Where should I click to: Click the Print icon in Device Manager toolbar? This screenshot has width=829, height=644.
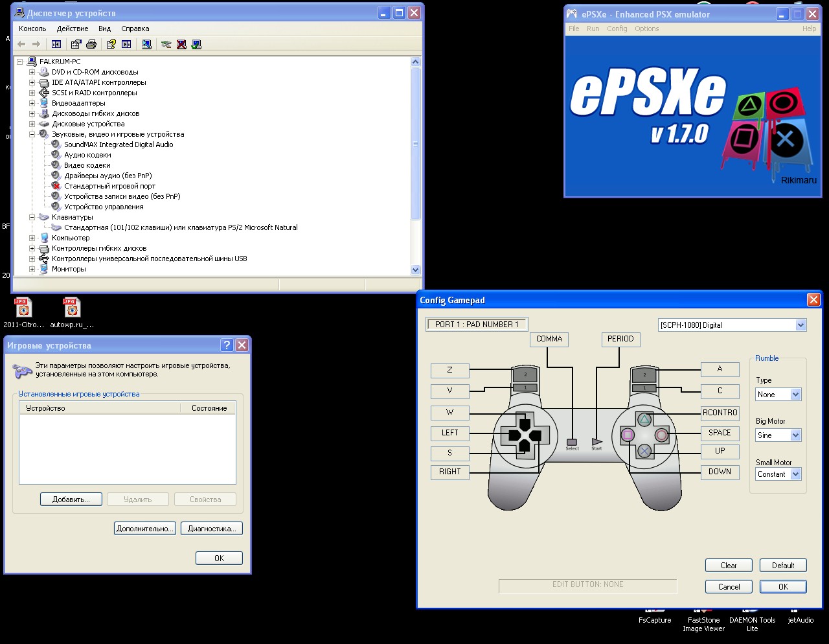pos(93,44)
